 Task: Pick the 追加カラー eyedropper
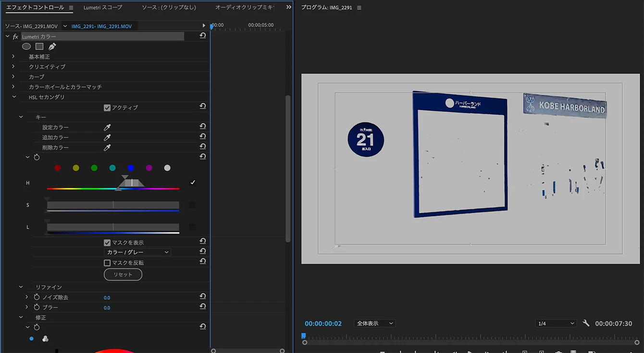click(x=107, y=137)
